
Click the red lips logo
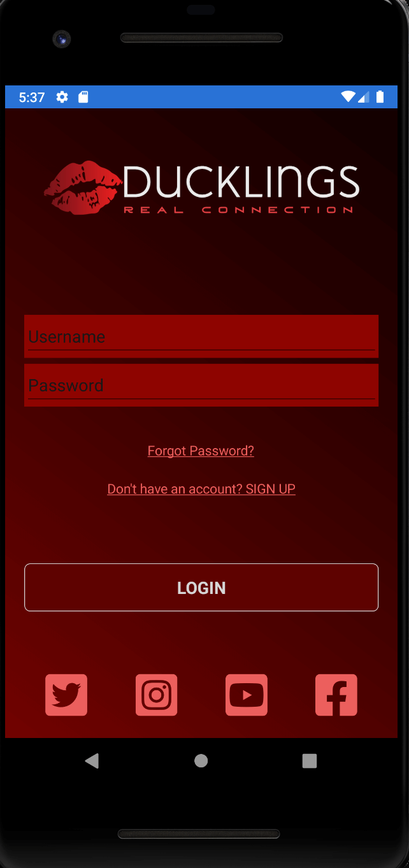pos(82,188)
